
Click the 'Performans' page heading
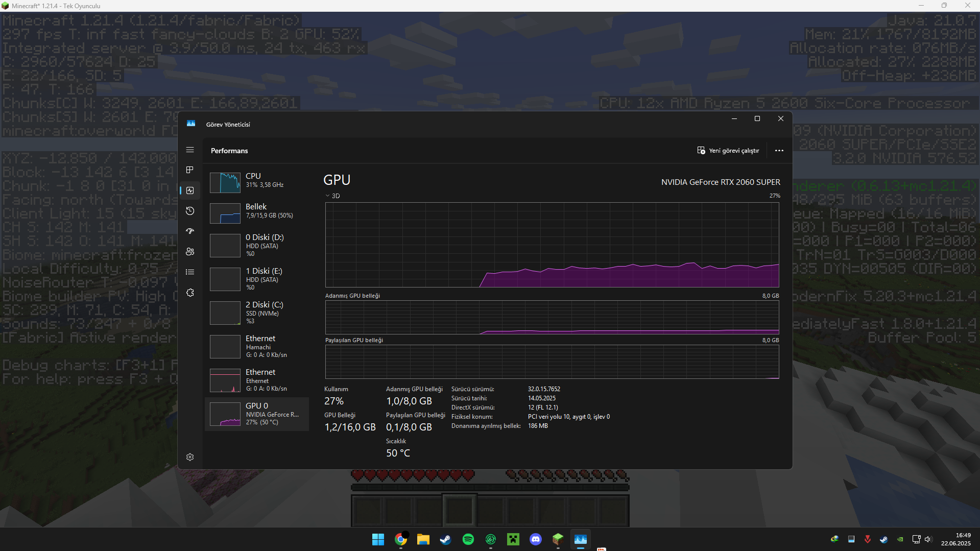tap(229, 151)
